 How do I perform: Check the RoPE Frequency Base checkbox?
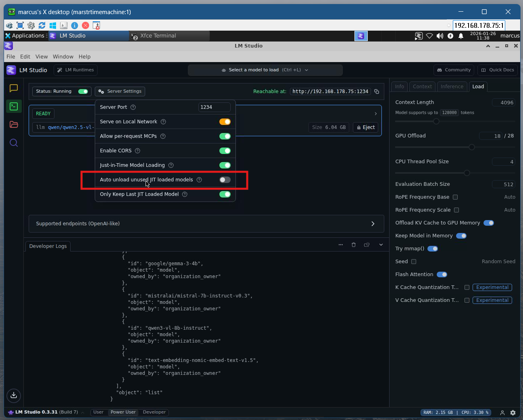click(x=455, y=197)
